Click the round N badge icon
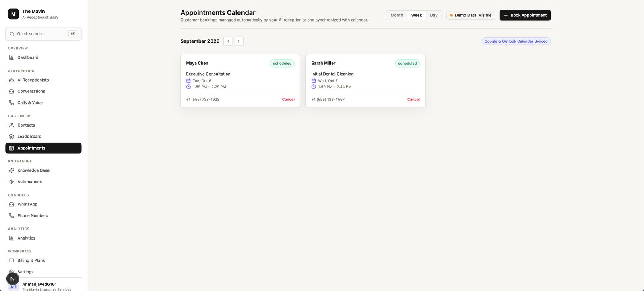The image size is (644, 291). coord(12,279)
